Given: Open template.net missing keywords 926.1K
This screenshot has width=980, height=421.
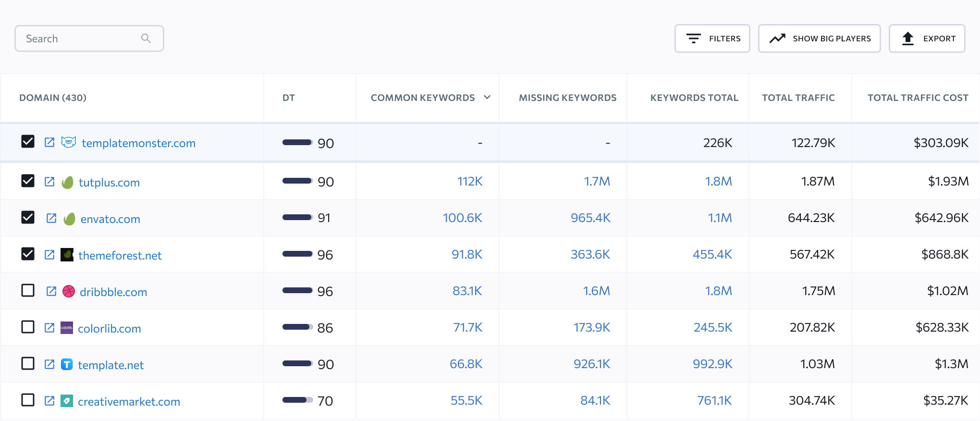Looking at the screenshot, I should pos(592,364).
